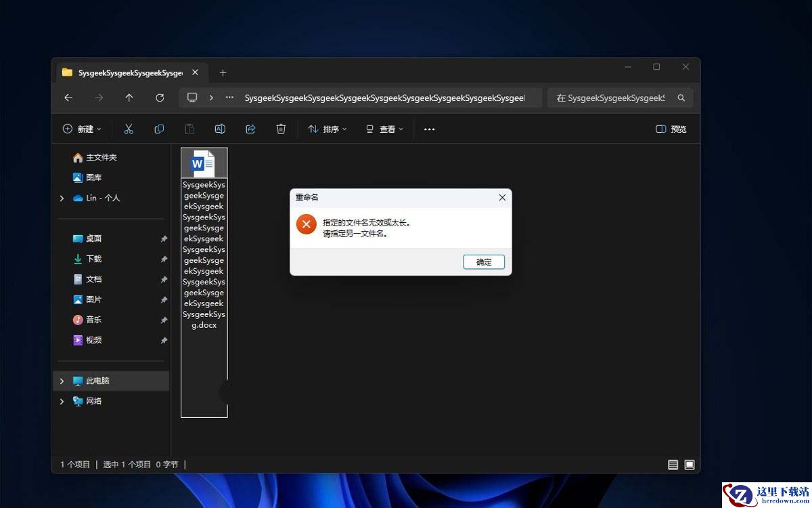
Task: Add a new Explorer tab
Action: [x=223, y=72]
